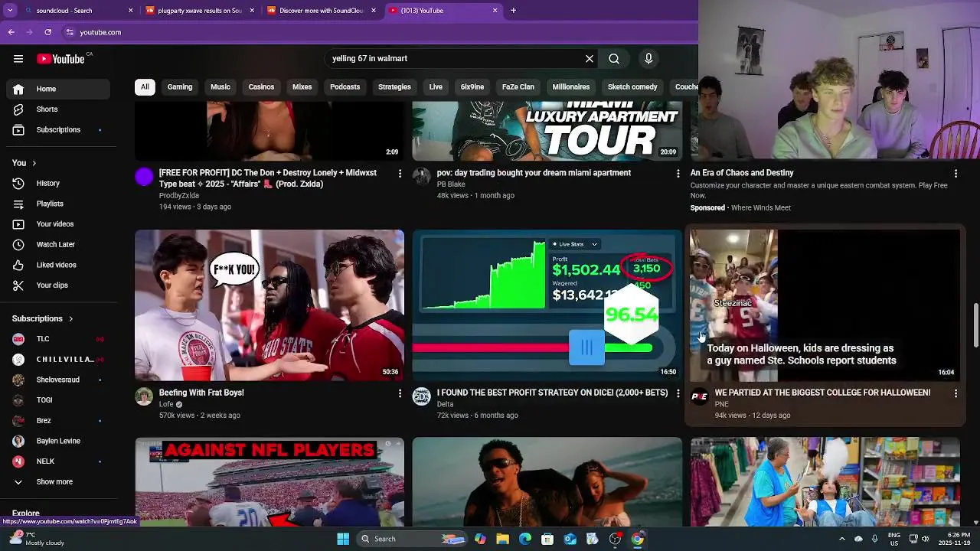
Task: Switch to Discover more with SoundCloud tab
Action: pyautogui.click(x=322, y=11)
